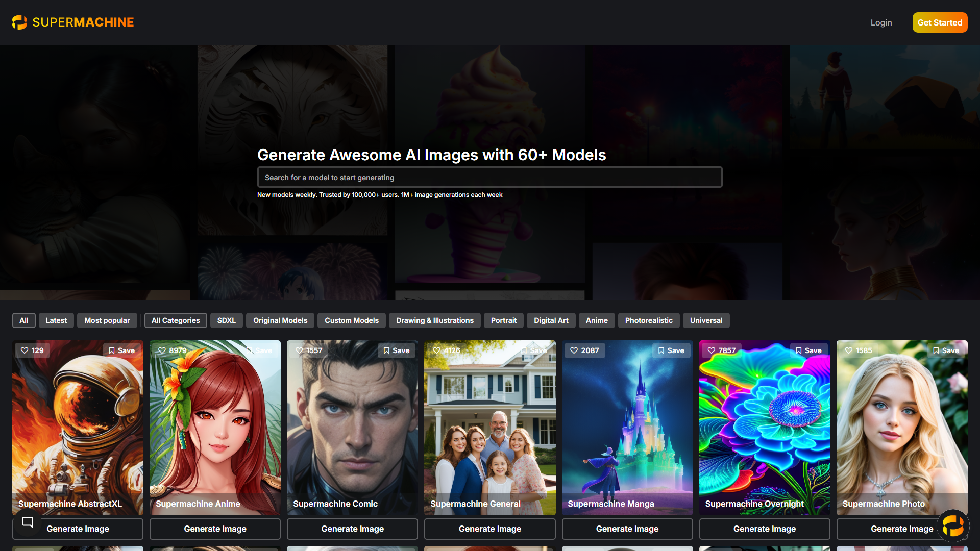Open the Supermachine Photo bride thumbnail

pos(902,428)
